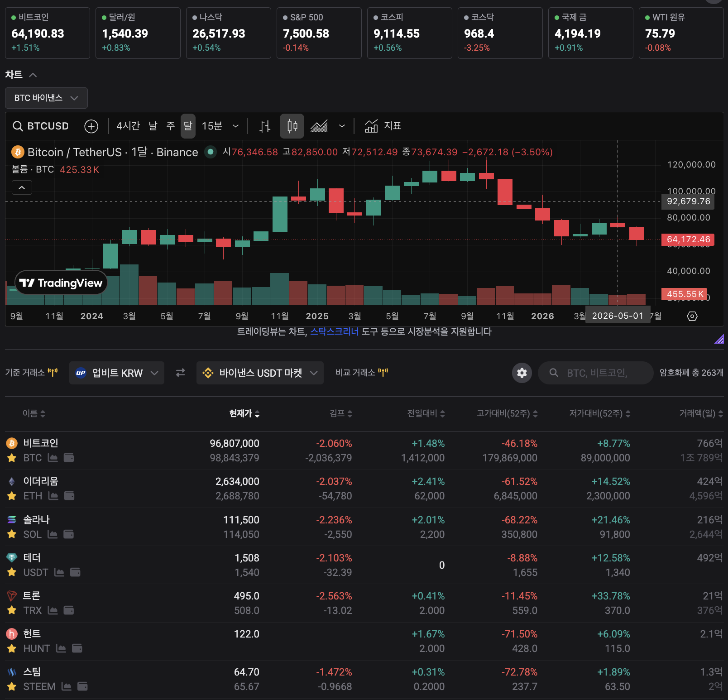Open the wallet icon for TRX row
Screen dimensions: 728x700
click(69, 610)
